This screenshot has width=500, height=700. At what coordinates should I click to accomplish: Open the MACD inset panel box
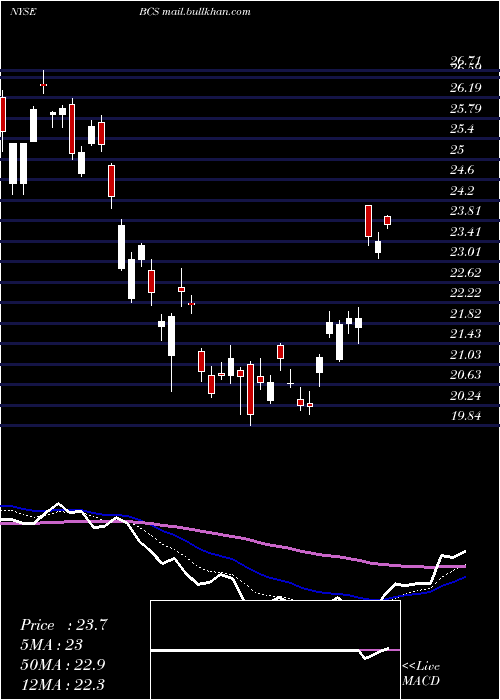275,650
